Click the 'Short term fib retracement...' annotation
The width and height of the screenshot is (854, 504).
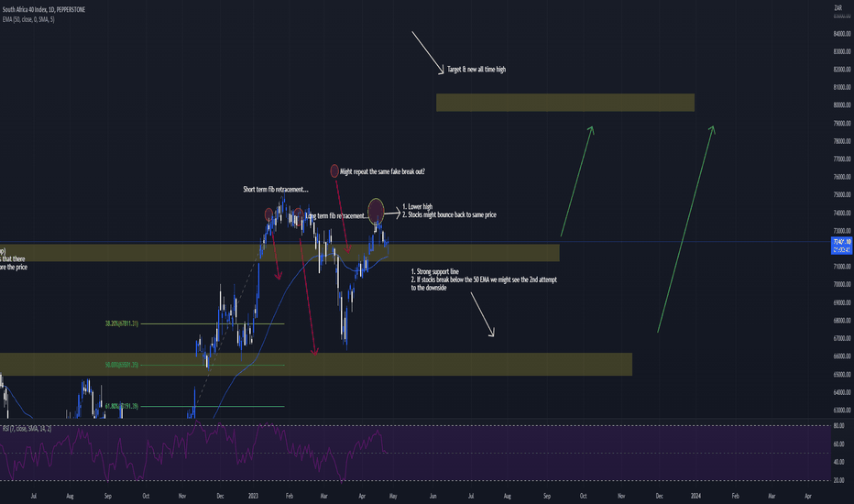click(x=276, y=190)
